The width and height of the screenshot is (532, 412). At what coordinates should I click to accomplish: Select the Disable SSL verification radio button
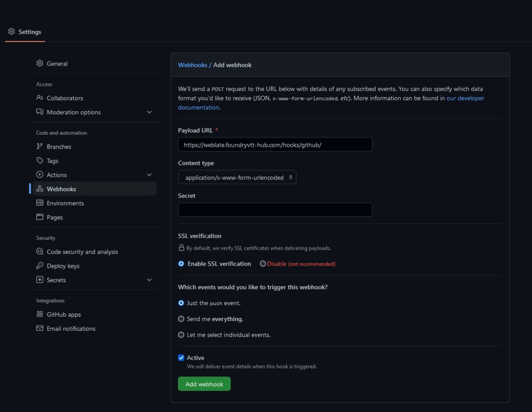pyautogui.click(x=263, y=264)
